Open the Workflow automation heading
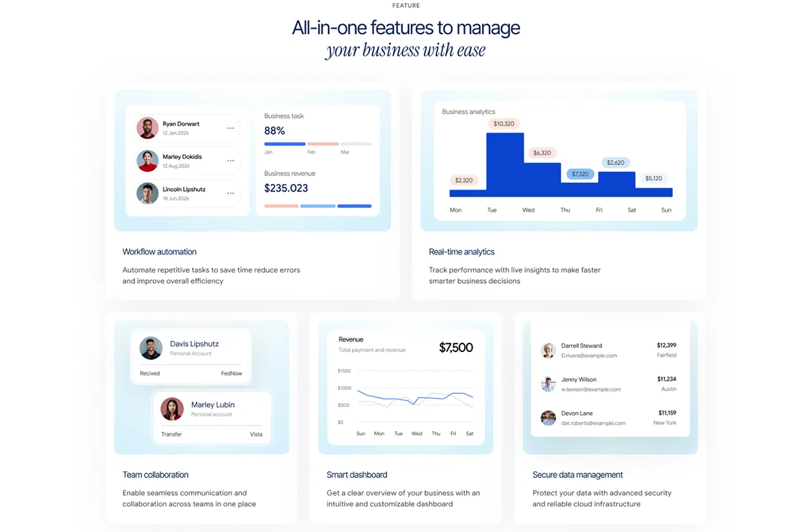The height and width of the screenshot is (532, 811). [x=159, y=252]
